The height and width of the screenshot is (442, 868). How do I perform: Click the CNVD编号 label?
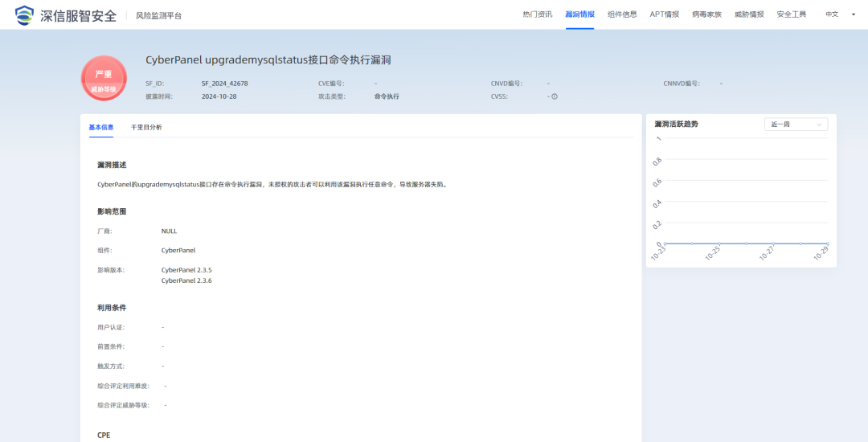tap(506, 84)
